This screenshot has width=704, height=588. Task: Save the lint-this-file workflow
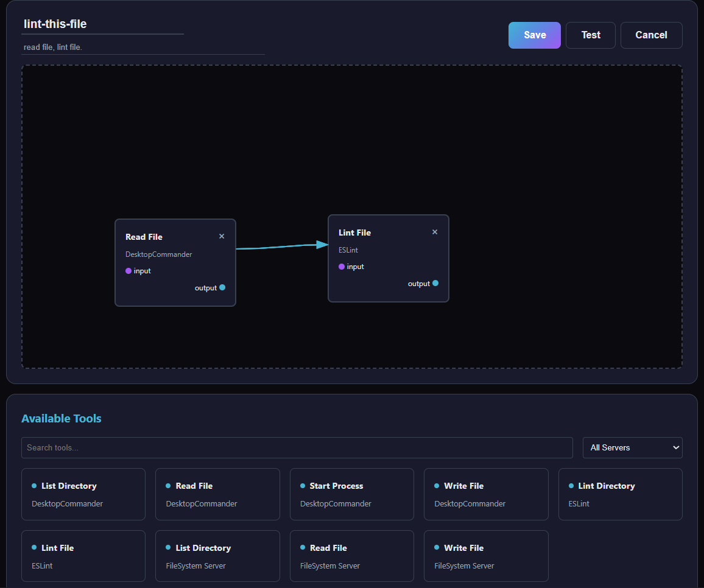534,35
